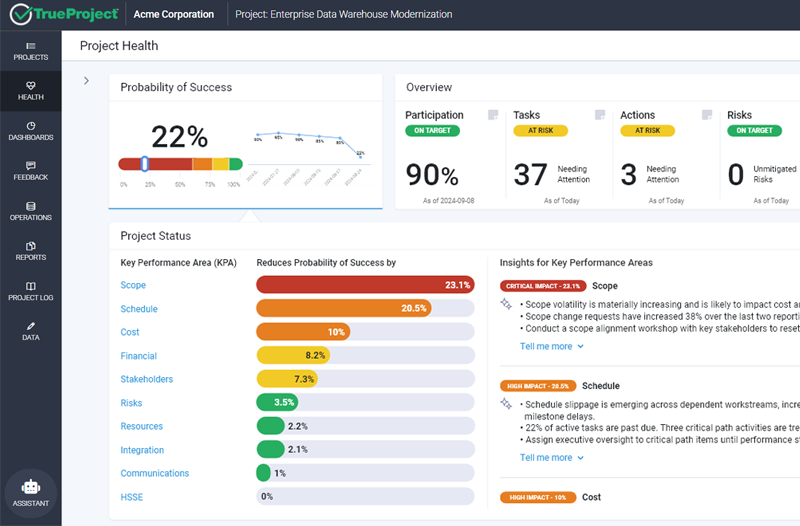Click the High Impact 20.5% Schedule badge

point(538,386)
